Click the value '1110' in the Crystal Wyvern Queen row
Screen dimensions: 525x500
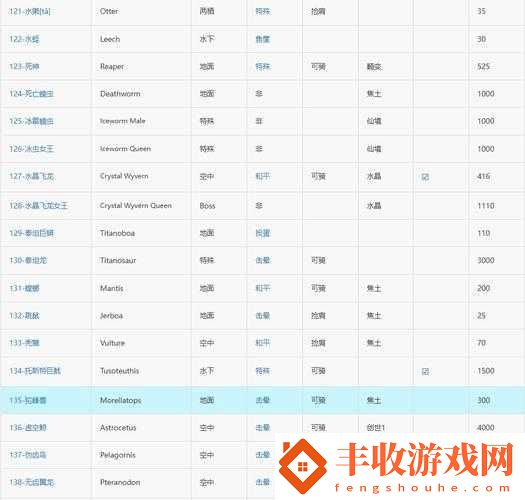486,205
